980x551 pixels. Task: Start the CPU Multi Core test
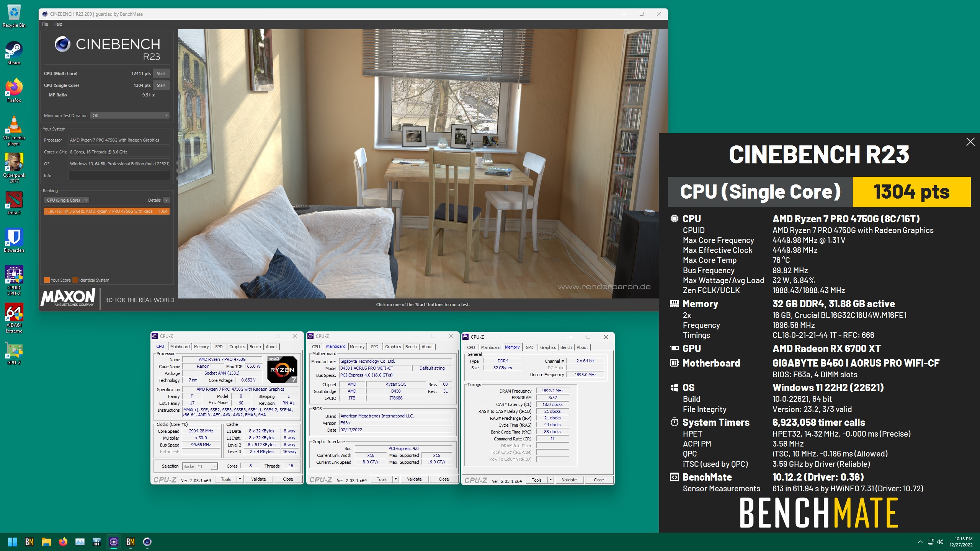click(x=161, y=73)
